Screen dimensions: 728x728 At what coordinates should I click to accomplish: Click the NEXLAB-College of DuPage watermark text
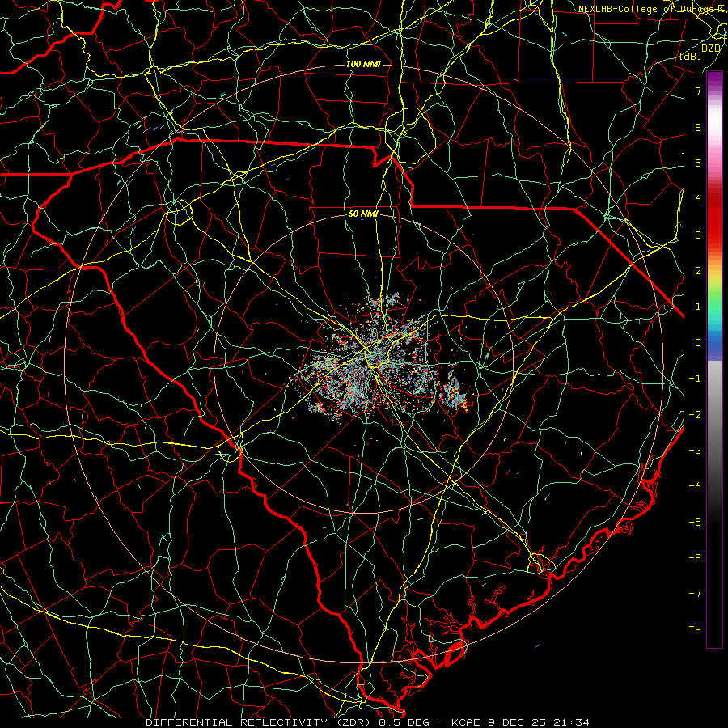[653, 9]
